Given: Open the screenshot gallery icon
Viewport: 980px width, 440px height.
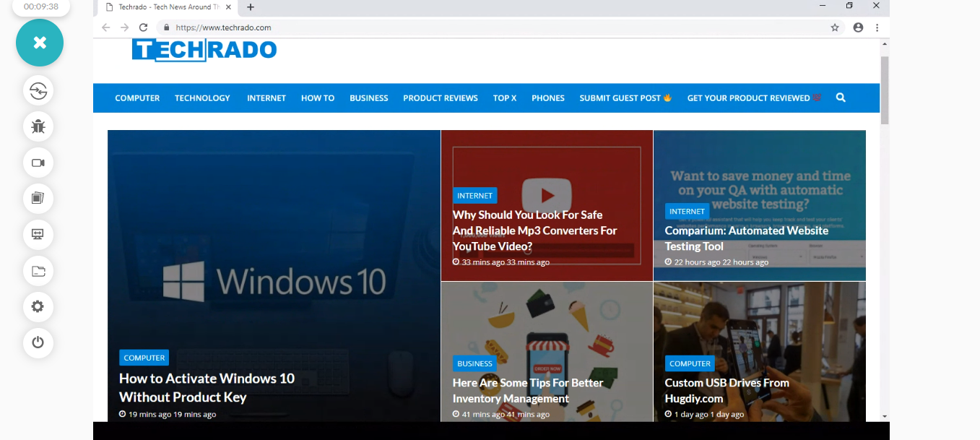Looking at the screenshot, I should (38, 198).
